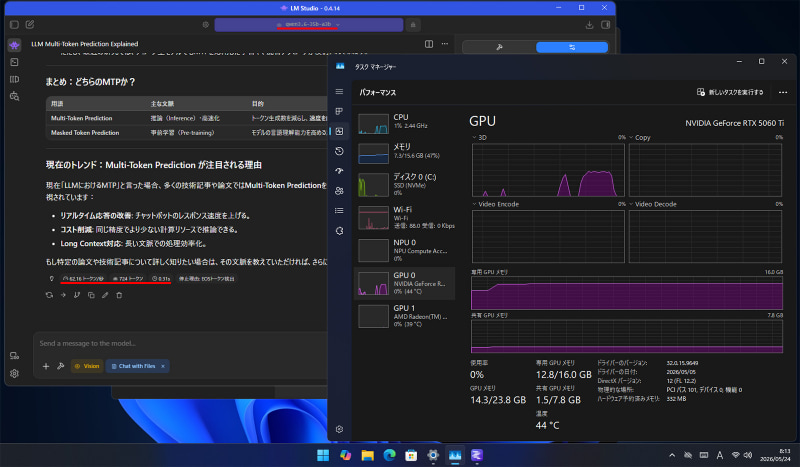The height and width of the screenshot is (467, 800).
Task: Switch to the wrench tab in right panel
Action: tap(499, 47)
